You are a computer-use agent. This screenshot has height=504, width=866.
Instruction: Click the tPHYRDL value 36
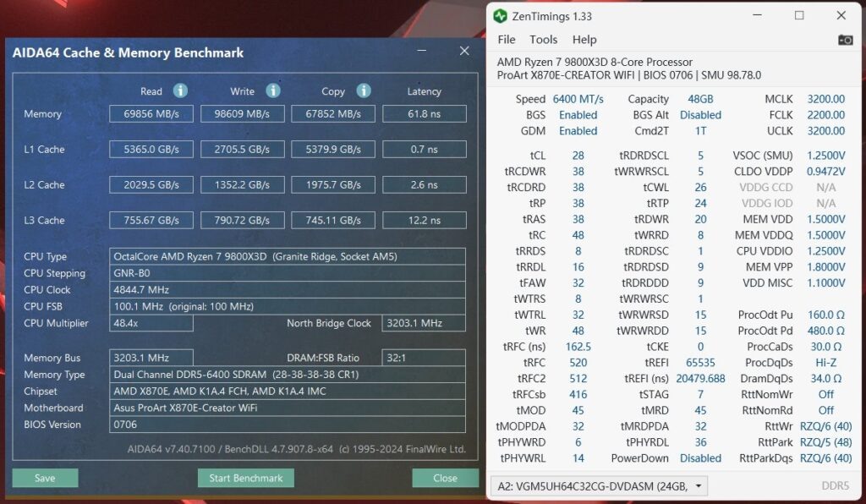[700, 442]
